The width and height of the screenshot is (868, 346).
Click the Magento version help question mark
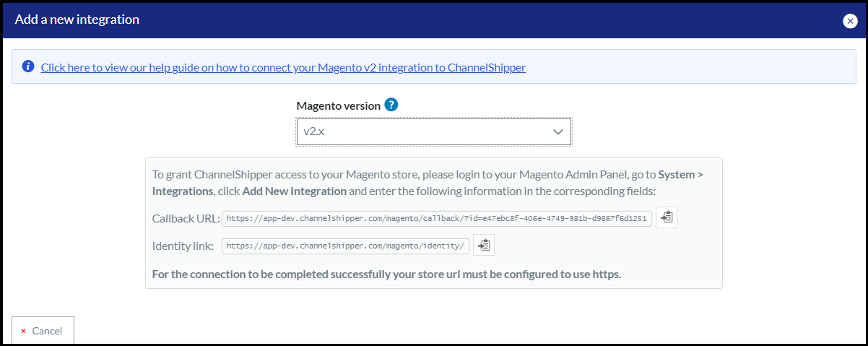[x=391, y=105]
